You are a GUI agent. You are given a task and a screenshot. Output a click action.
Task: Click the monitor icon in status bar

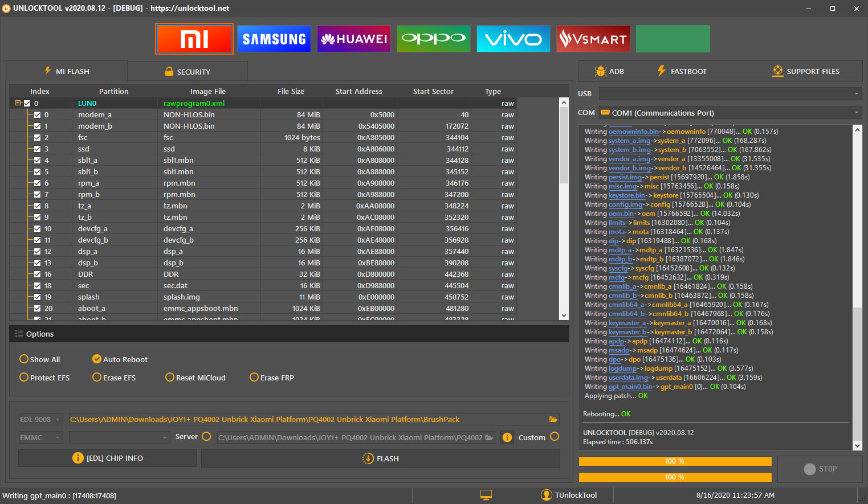point(486,495)
